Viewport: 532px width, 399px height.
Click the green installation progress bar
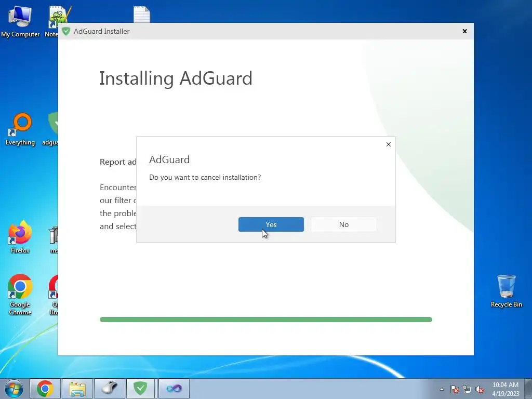(x=265, y=320)
